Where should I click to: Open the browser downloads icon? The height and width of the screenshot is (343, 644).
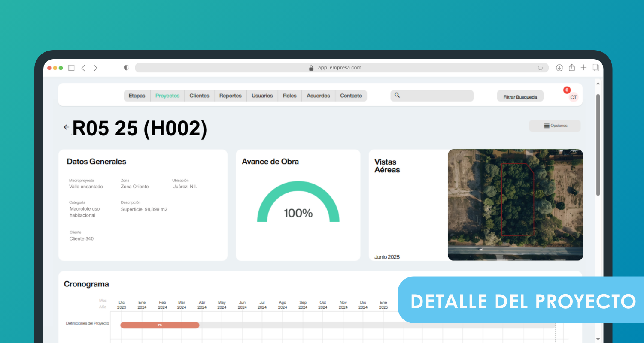pos(559,68)
